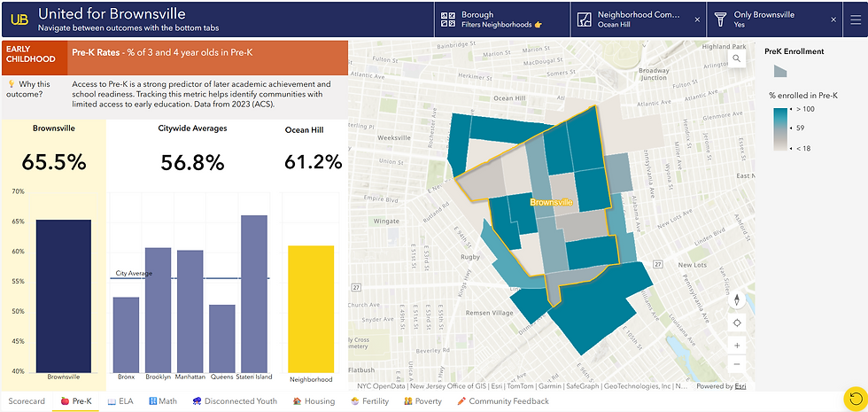
Task: Click the map search magnifier
Action: pyautogui.click(x=736, y=58)
